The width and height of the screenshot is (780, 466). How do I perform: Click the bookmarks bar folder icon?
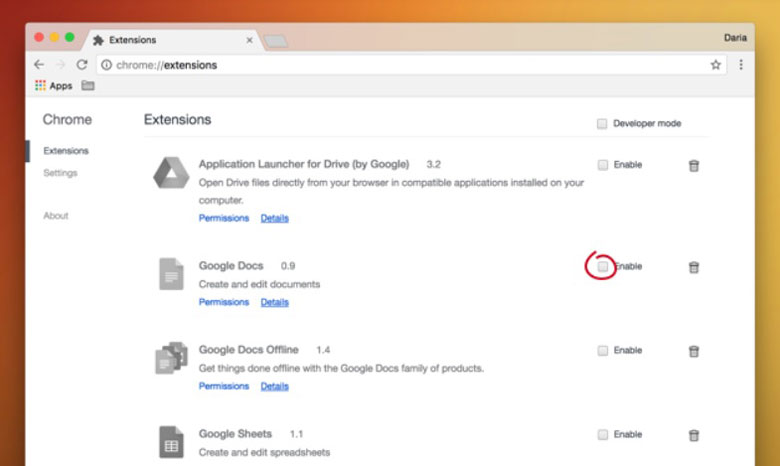88,86
